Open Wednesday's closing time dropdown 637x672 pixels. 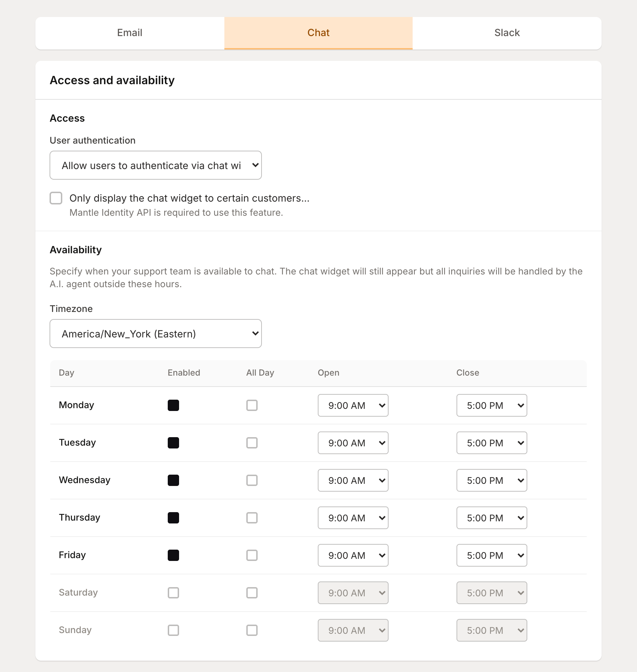point(492,480)
